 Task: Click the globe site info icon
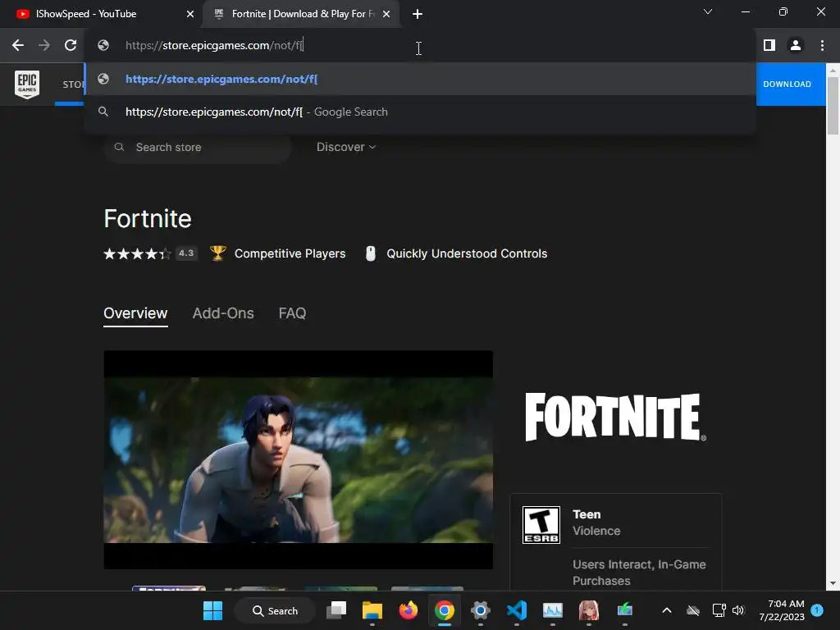[x=103, y=46]
